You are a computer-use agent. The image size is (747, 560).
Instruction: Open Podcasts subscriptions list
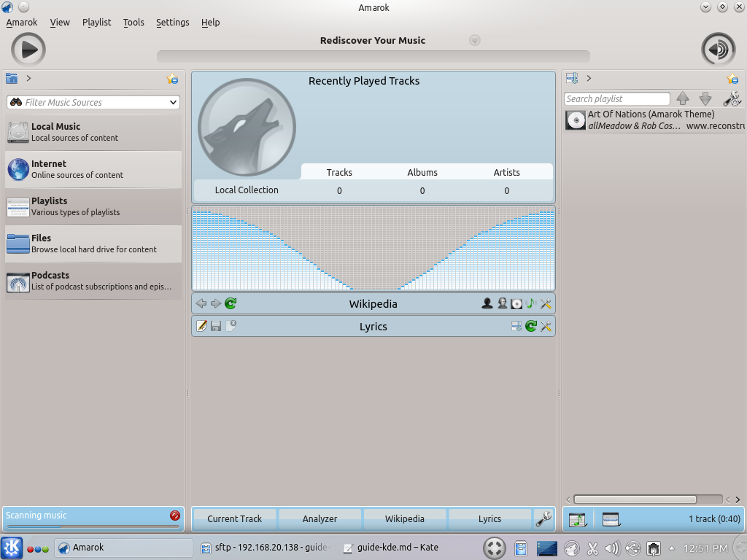point(93,281)
